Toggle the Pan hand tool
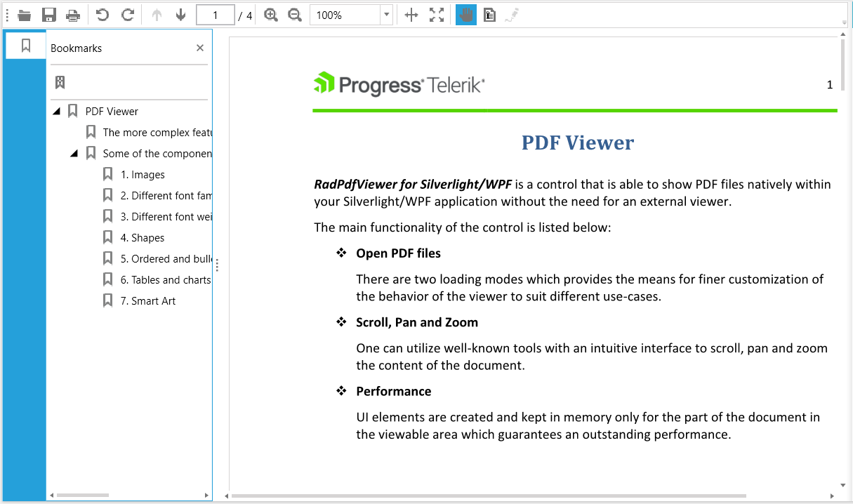 click(x=465, y=14)
